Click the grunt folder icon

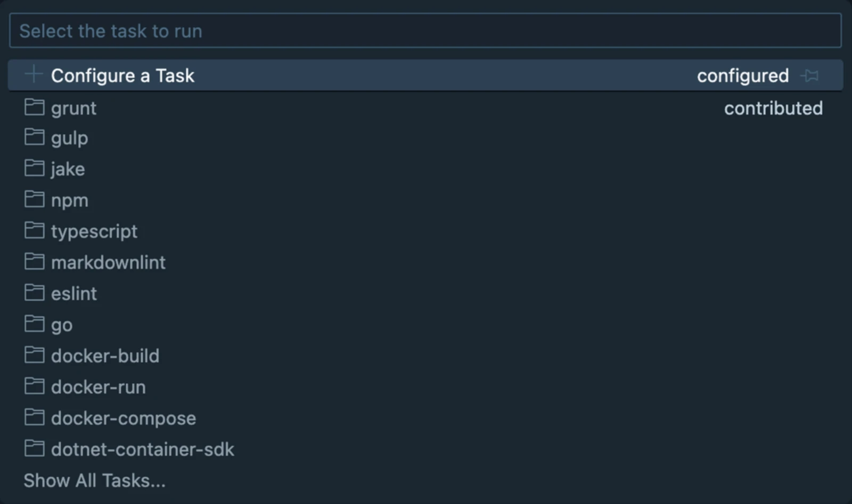pos(35,108)
